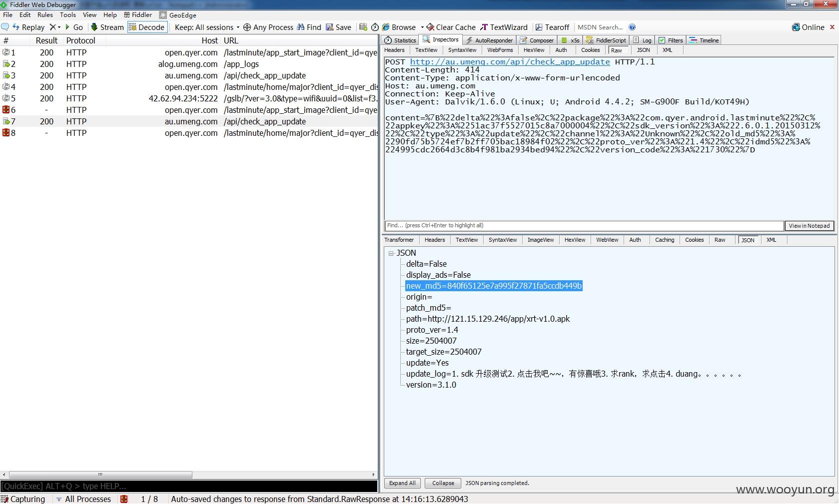The width and height of the screenshot is (839, 504).
Task: Click Go to resume breakpoints
Action: click(74, 27)
